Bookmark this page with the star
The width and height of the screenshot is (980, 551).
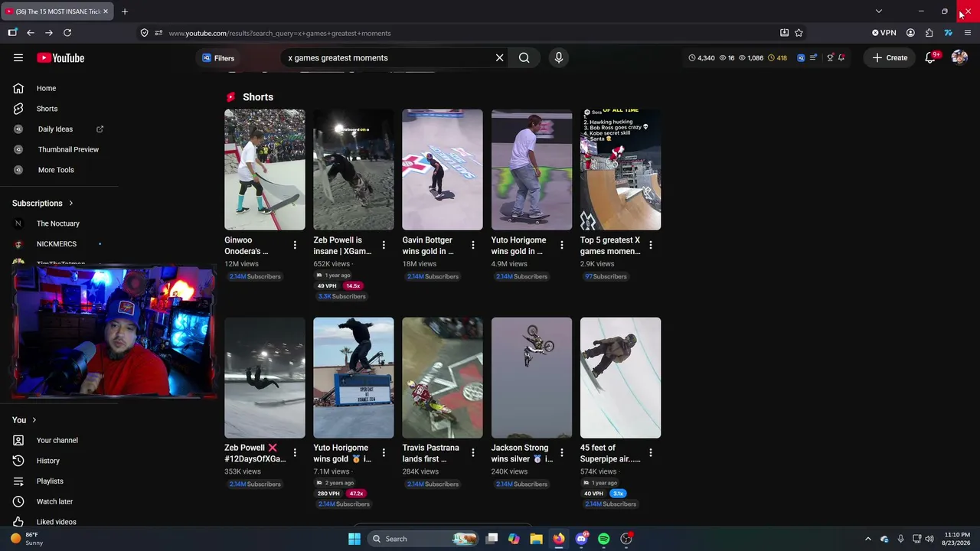(799, 33)
